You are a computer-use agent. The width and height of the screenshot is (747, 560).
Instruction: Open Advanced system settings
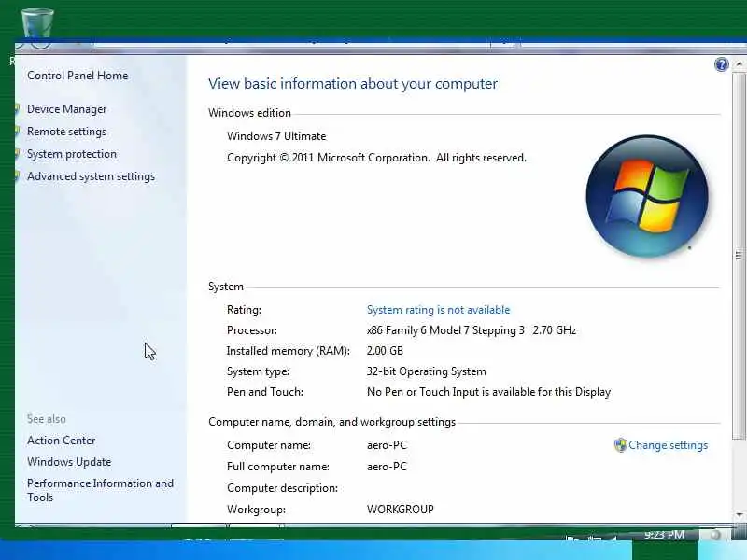click(x=91, y=176)
